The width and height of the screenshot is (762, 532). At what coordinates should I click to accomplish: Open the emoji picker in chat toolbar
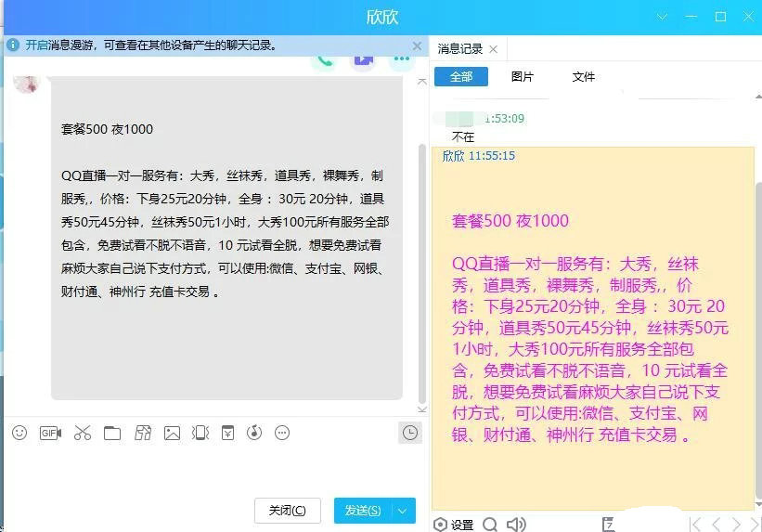pyautogui.click(x=19, y=433)
